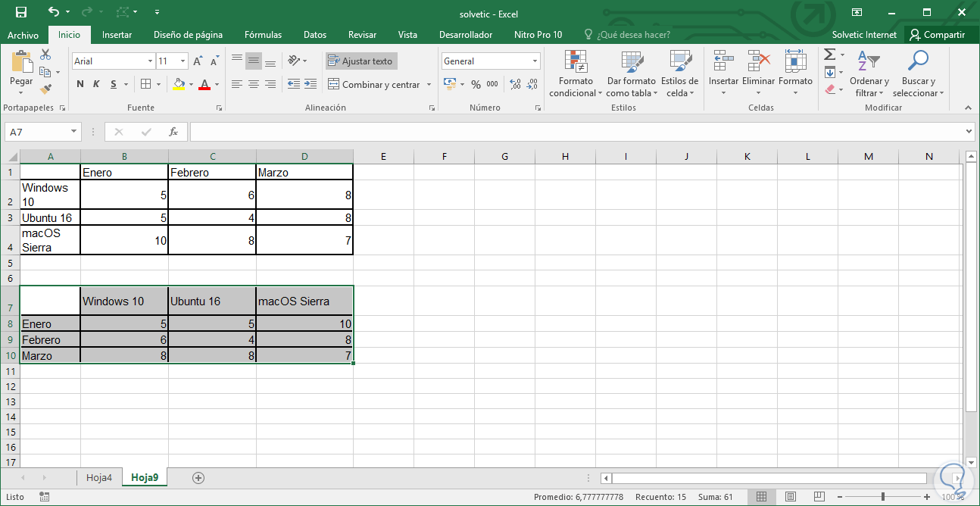
Task: Add a new sheet with the plus icon
Action: point(198,477)
